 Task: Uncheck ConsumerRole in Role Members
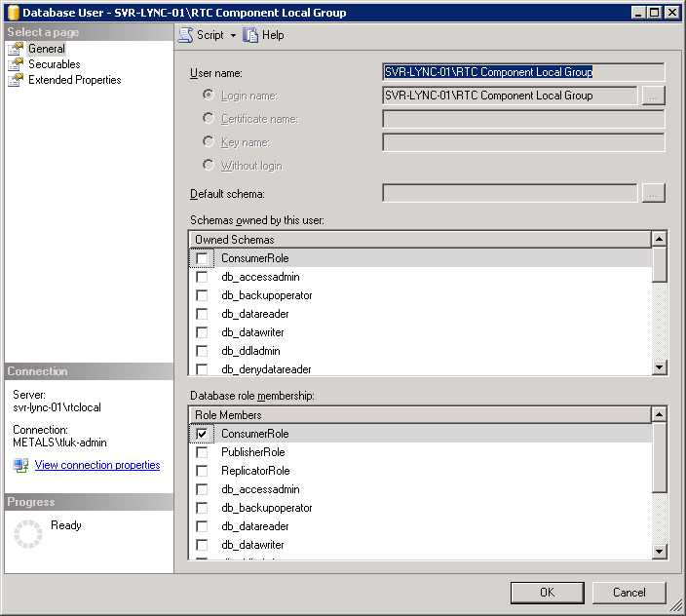click(202, 434)
